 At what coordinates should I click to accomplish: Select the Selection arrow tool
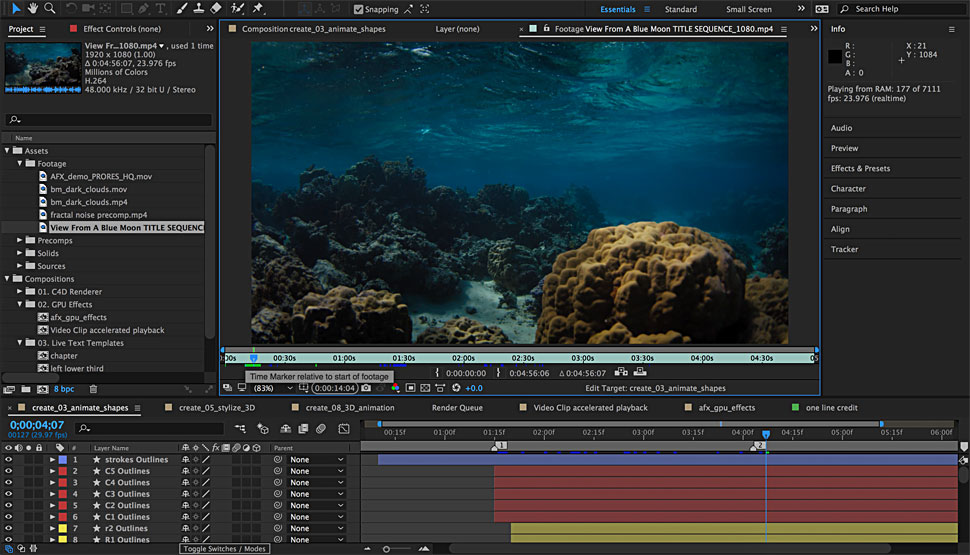coord(15,8)
